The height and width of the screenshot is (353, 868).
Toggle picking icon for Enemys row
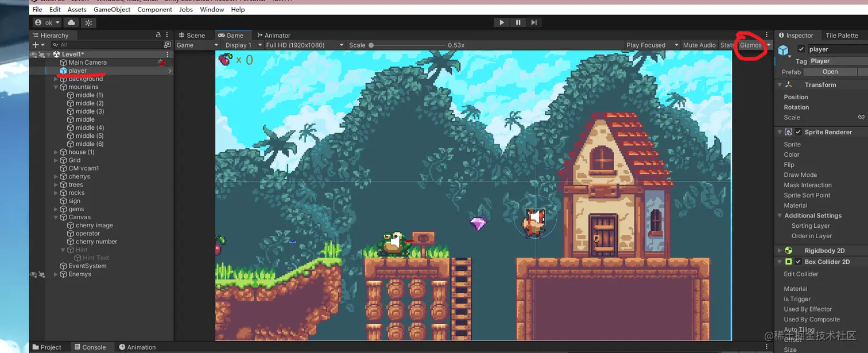tap(41, 274)
